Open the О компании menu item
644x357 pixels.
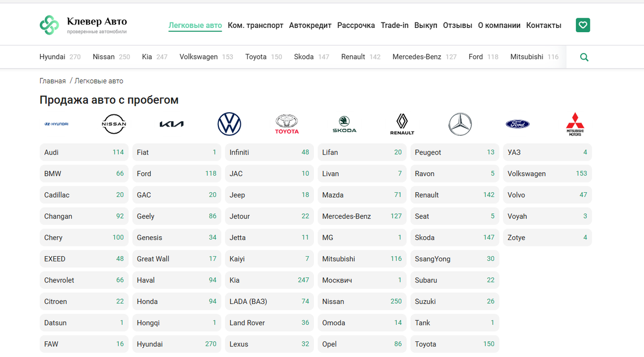(499, 25)
